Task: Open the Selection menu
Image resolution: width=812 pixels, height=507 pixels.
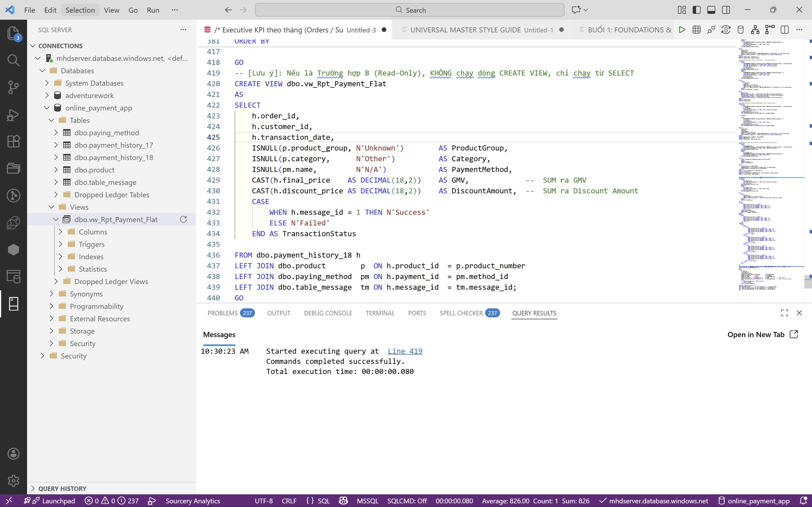Action: [x=80, y=10]
